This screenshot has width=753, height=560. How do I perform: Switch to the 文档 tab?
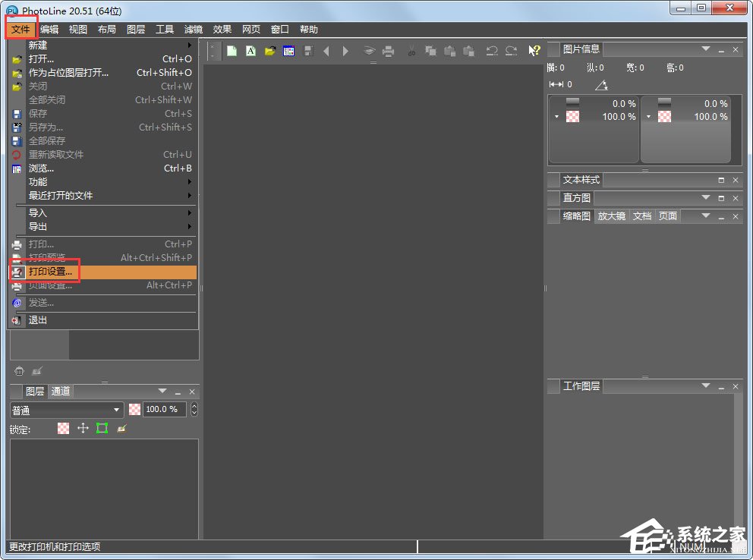click(642, 216)
